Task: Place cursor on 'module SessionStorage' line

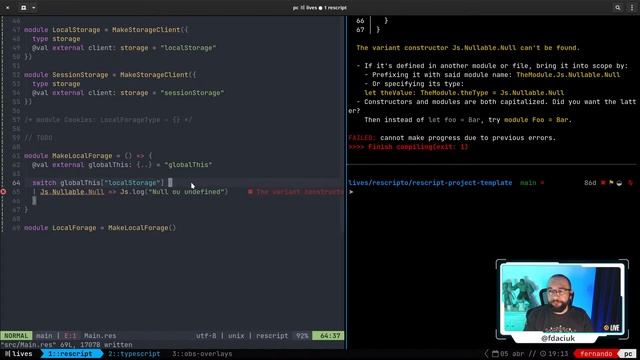Action: click(110, 75)
